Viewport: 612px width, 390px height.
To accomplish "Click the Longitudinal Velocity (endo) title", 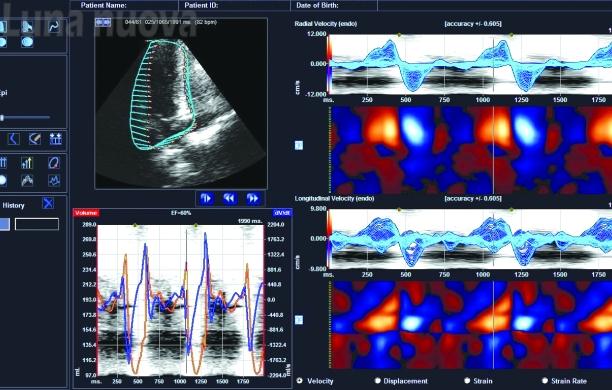I will point(334,198).
